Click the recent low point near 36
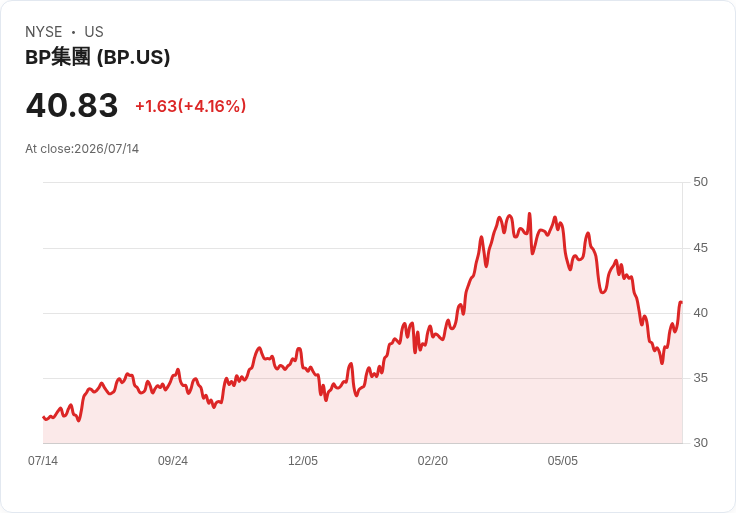Screen dimensions: 736x513 (x=662, y=363)
